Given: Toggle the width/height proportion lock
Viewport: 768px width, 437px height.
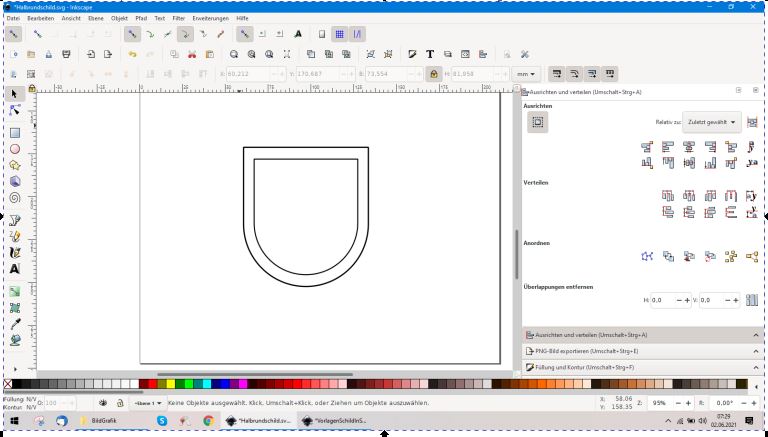Looking at the screenshot, I should coord(433,74).
